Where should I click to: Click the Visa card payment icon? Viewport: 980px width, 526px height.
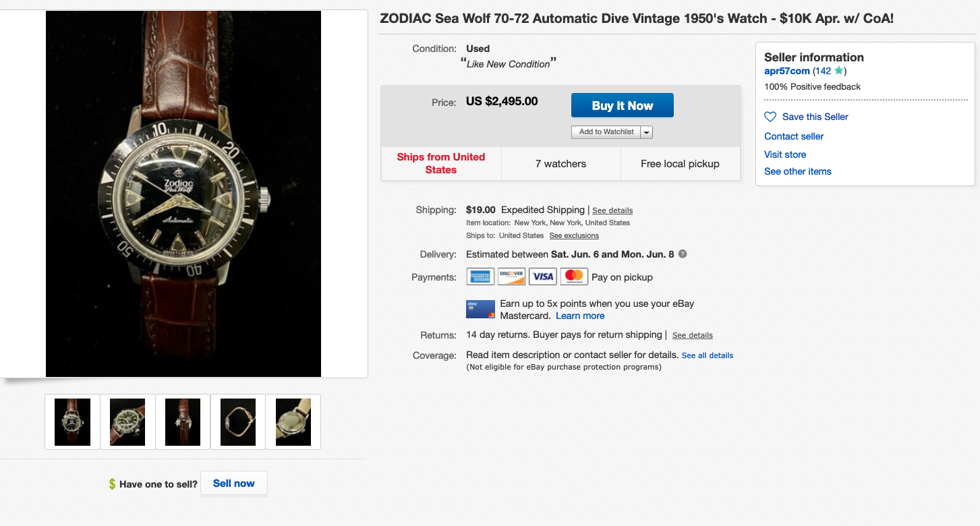click(x=542, y=276)
